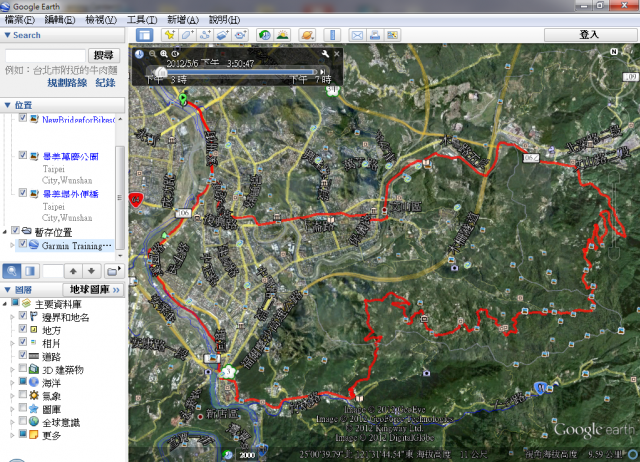Toggle the places panel split view icon
This screenshot has height=462, width=640.
[x=30, y=271]
